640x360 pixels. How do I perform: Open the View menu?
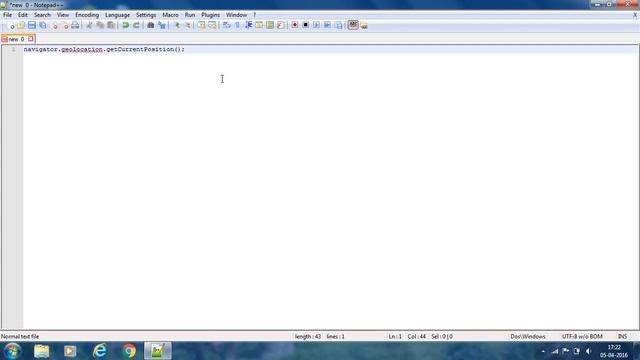[x=62, y=15]
